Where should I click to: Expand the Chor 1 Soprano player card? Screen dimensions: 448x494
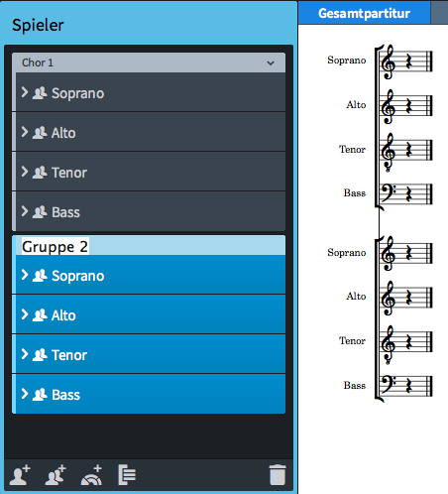pyautogui.click(x=25, y=92)
